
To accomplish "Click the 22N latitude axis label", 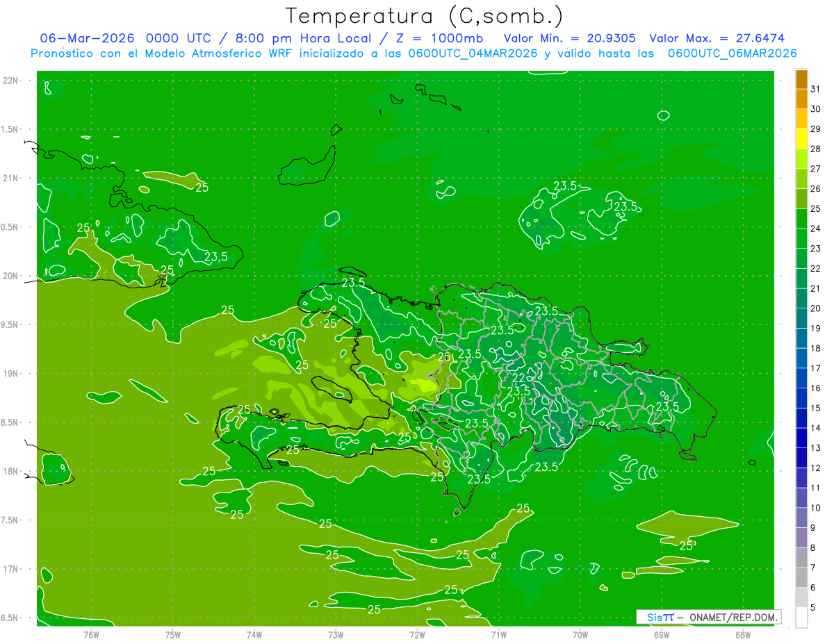I will [11, 81].
